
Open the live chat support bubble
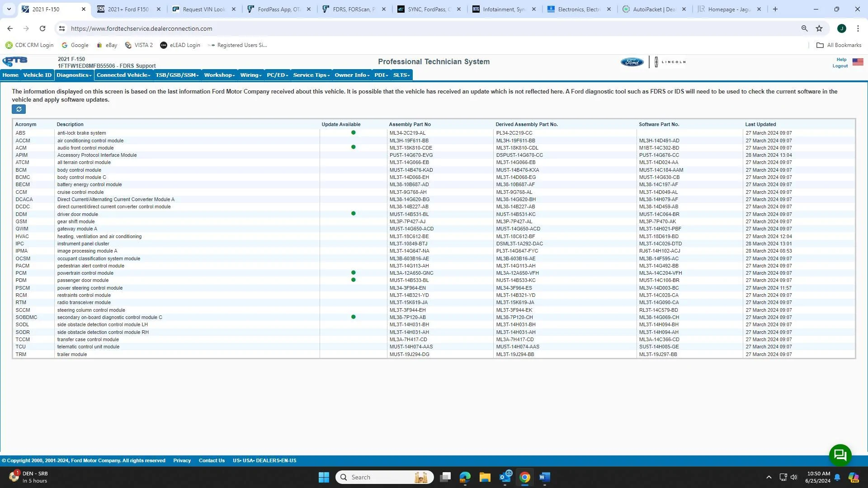[x=840, y=455]
